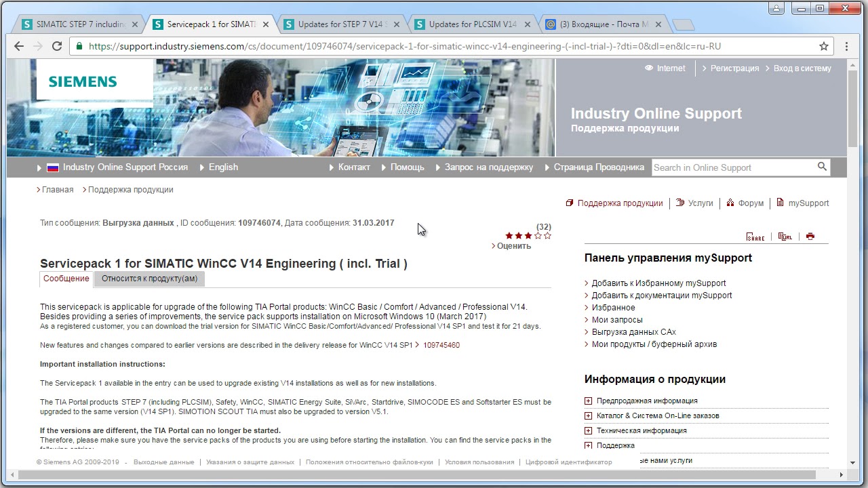Click the browser address bar URL
Image resolution: width=868 pixels, height=488 pixels.
[405, 46]
